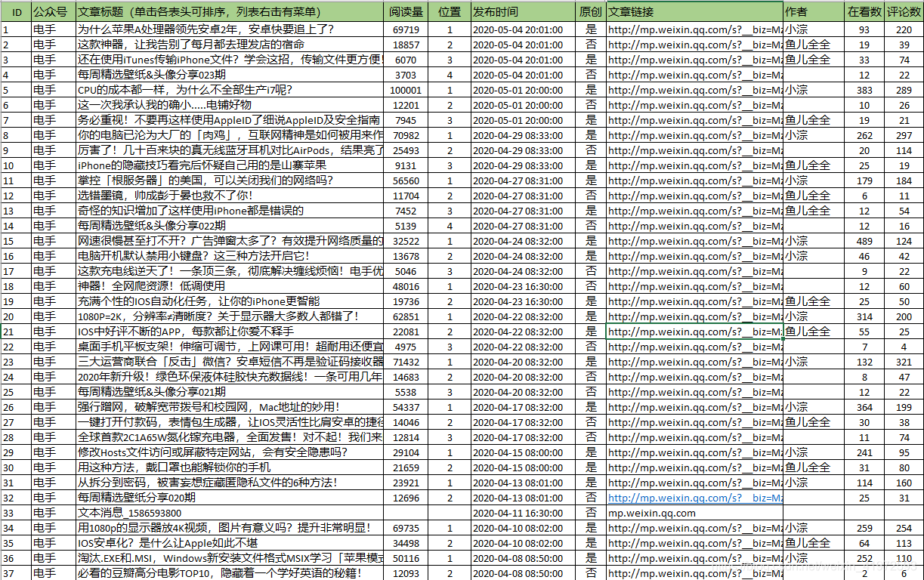Click the 位置 column header
924x580 pixels.
pos(450,13)
